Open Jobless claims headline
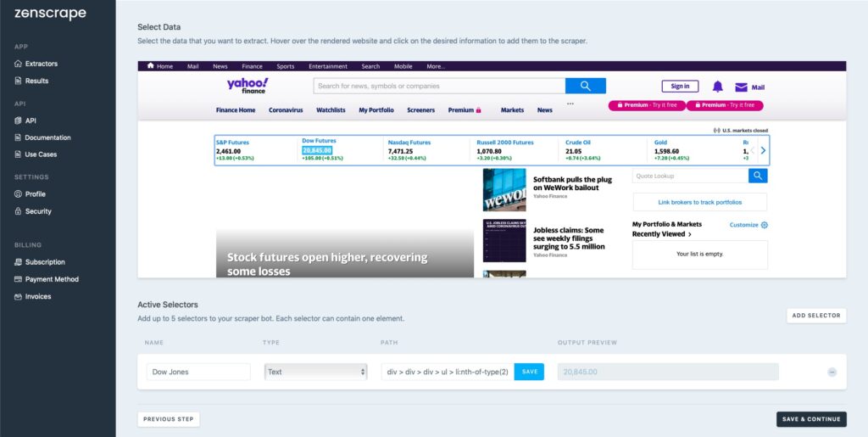 click(569, 238)
